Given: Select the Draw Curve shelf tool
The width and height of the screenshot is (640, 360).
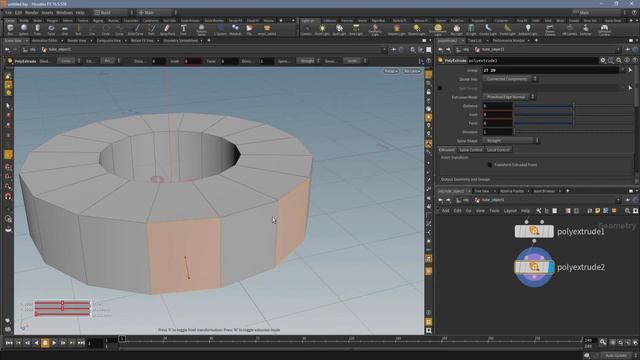Looking at the screenshot, I should pyautogui.click(x=136, y=29).
